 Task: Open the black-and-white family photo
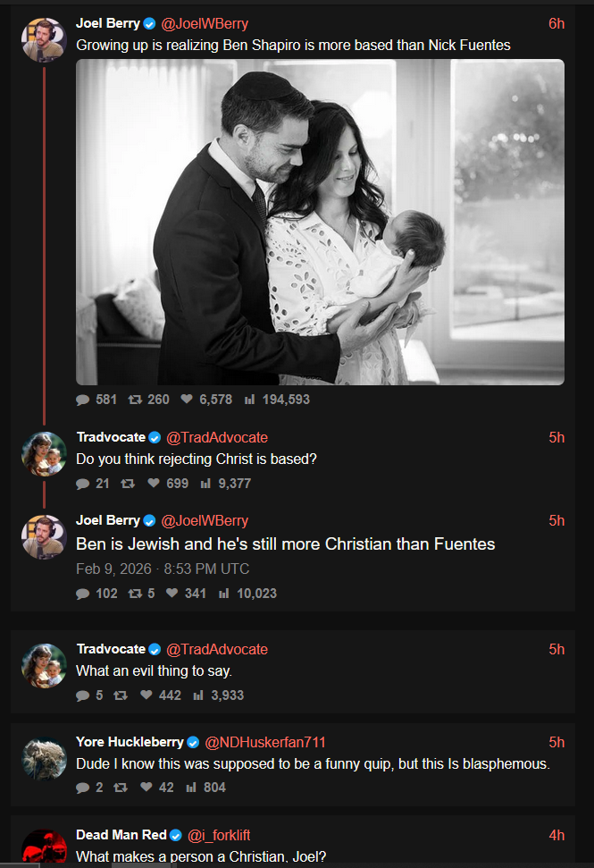coord(320,222)
